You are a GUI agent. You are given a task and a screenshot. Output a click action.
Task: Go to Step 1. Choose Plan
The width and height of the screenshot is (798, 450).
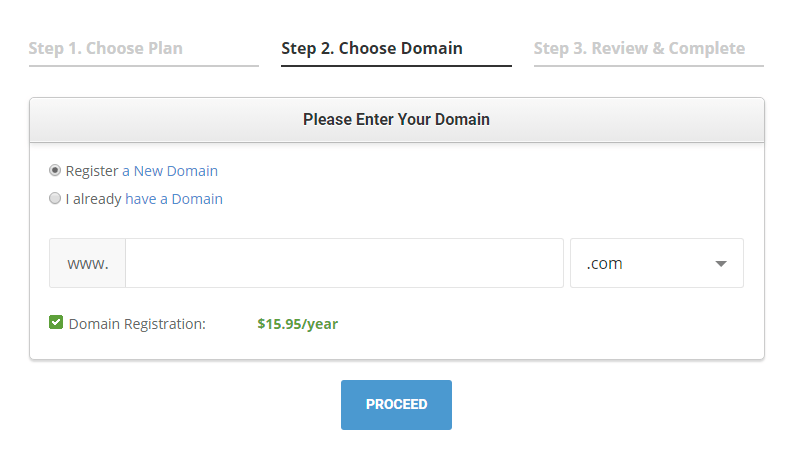[x=105, y=48]
